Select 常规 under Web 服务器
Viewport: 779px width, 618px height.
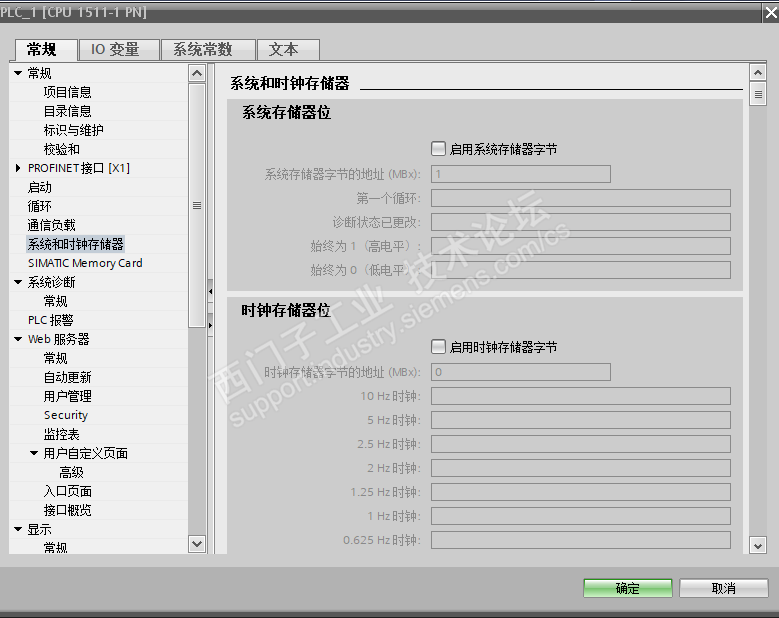(56, 358)
